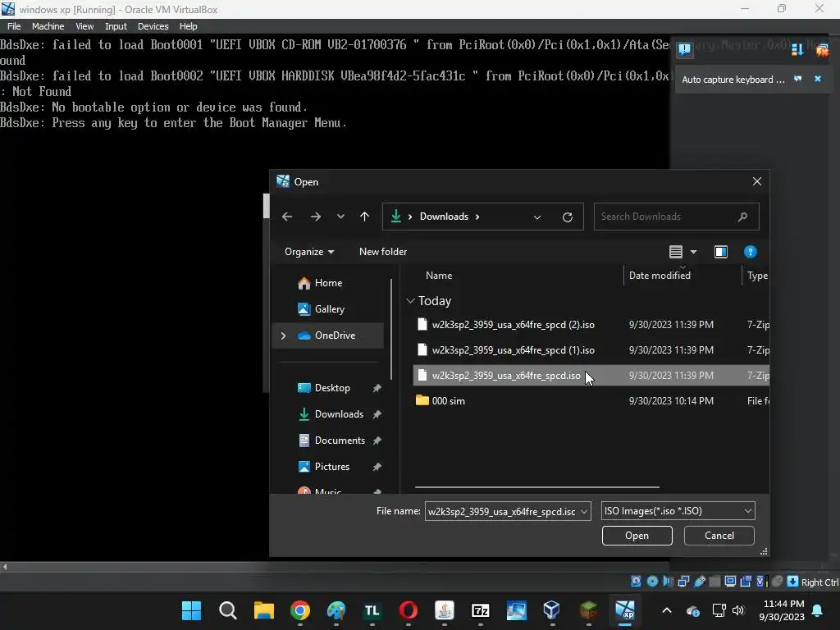Image resolution: width=840 pixels, height=630 pixels.
Task: Click the audio status icon in VirtualBox
Action: (x=668, y=582)
